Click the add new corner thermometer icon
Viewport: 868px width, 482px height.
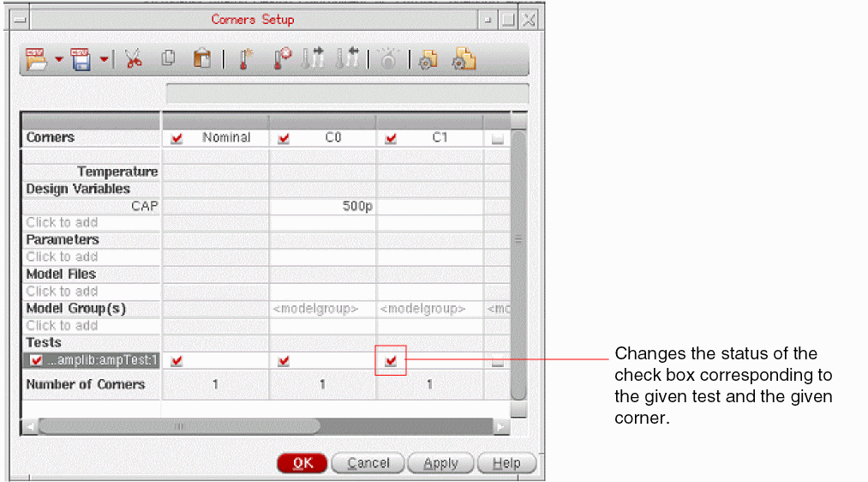pos(245,58)
